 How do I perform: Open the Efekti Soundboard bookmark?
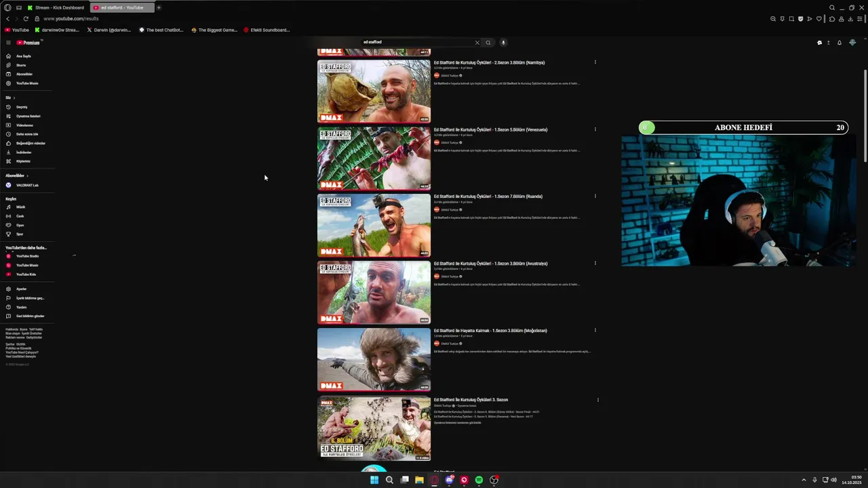(267, 30)
